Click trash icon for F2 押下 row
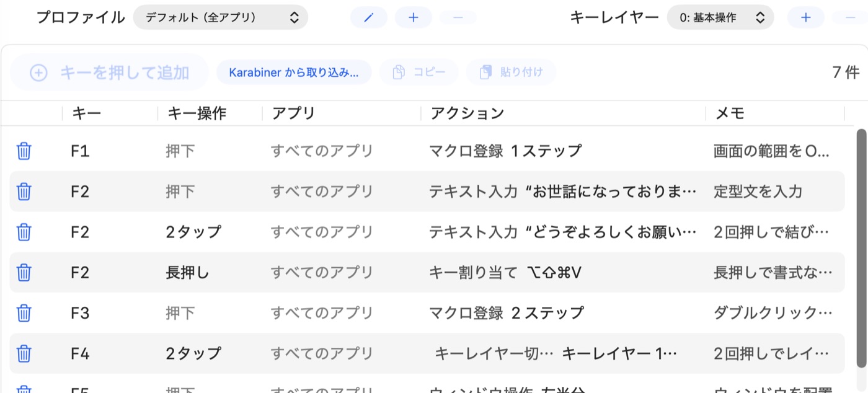This screenshot has width=868, height=393. tap(24, 192)
